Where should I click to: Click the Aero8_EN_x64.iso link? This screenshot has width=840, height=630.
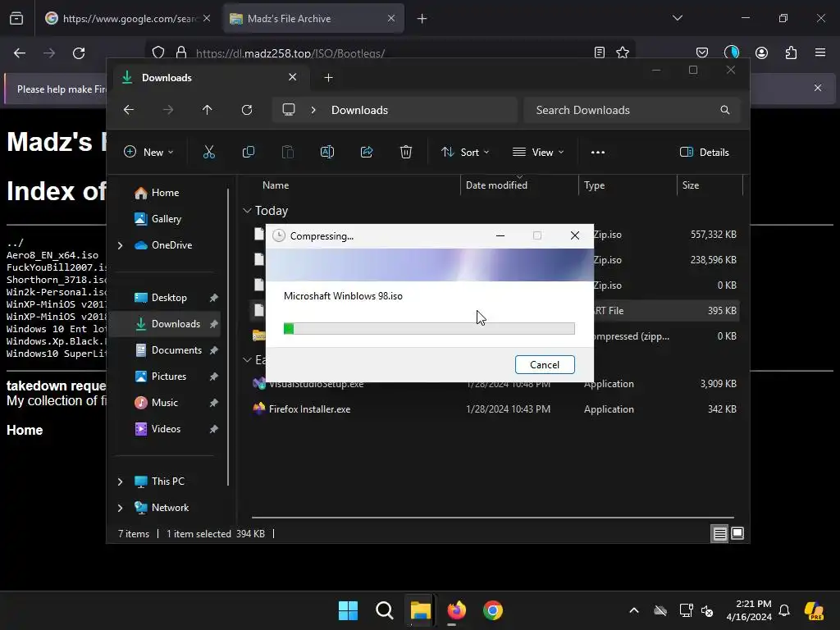[52, 255]
